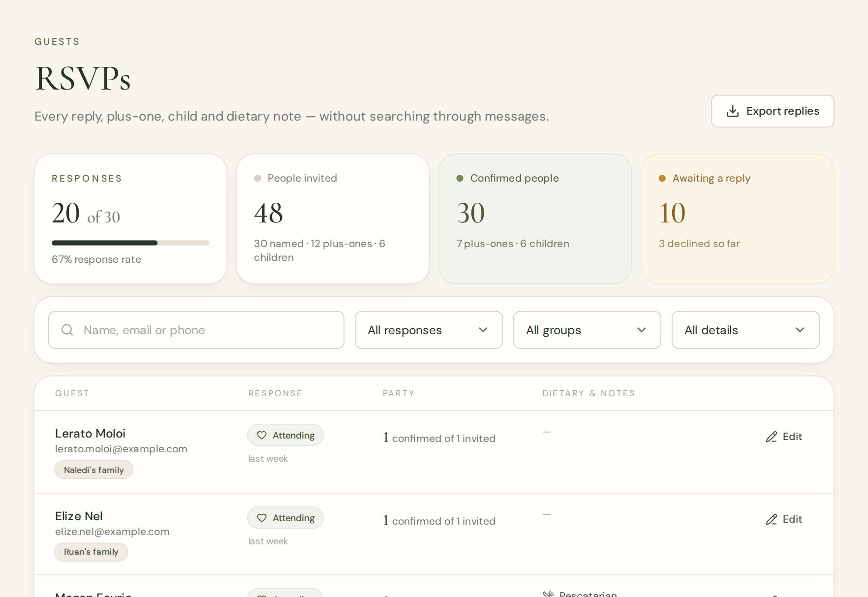Click the magnifier search icon
This screenshot has height=597, width=868.
tap(67, 330)
